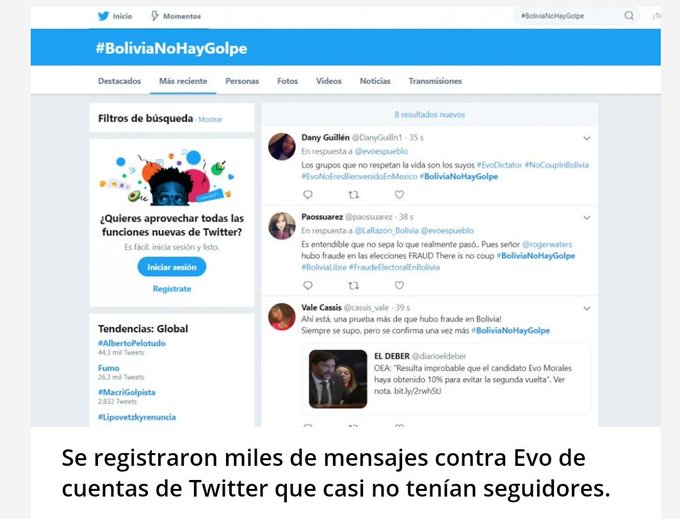This screenshot has width=680, height=519.
Task: Retweet Dany Guillén's tweet
Action: 353,195
